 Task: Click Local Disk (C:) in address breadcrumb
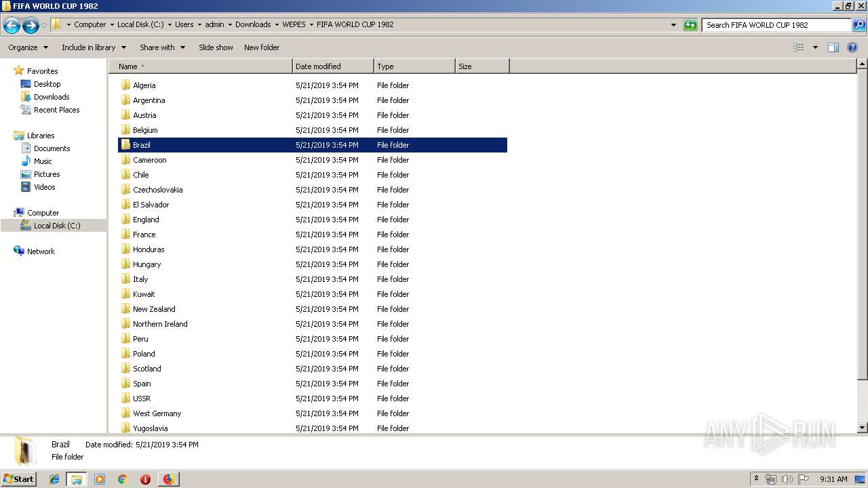[x=140, y=24]
